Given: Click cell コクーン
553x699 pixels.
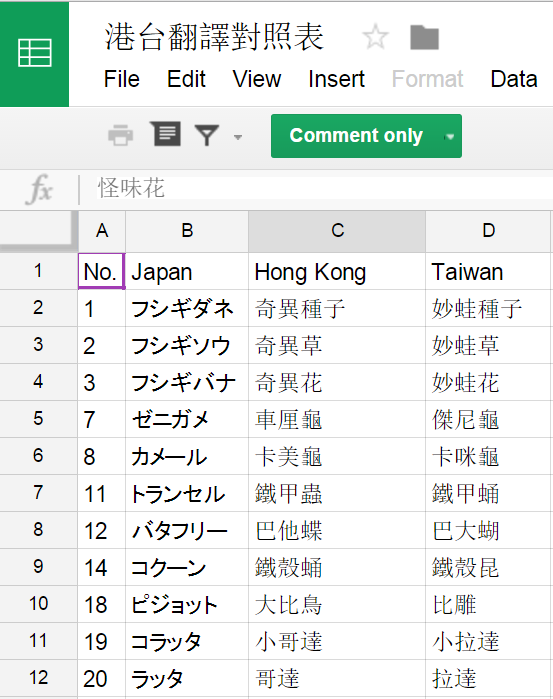Looking at the screenshot, I should (187, 567).
